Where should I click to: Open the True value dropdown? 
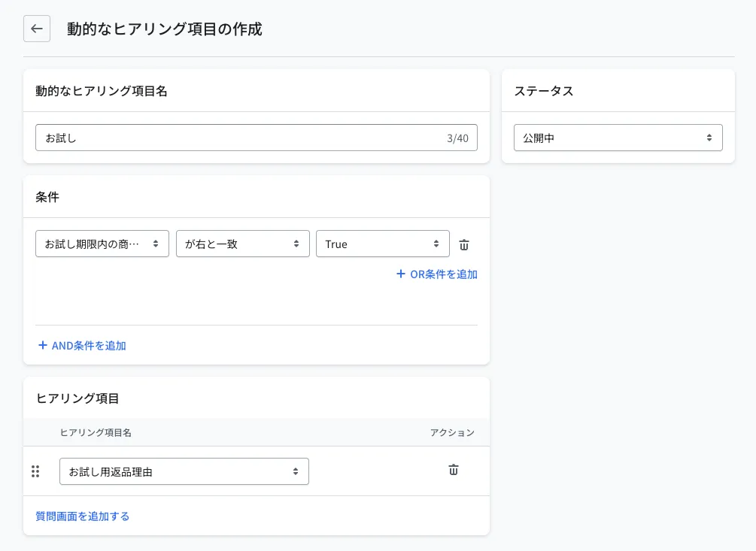point(383,244)
